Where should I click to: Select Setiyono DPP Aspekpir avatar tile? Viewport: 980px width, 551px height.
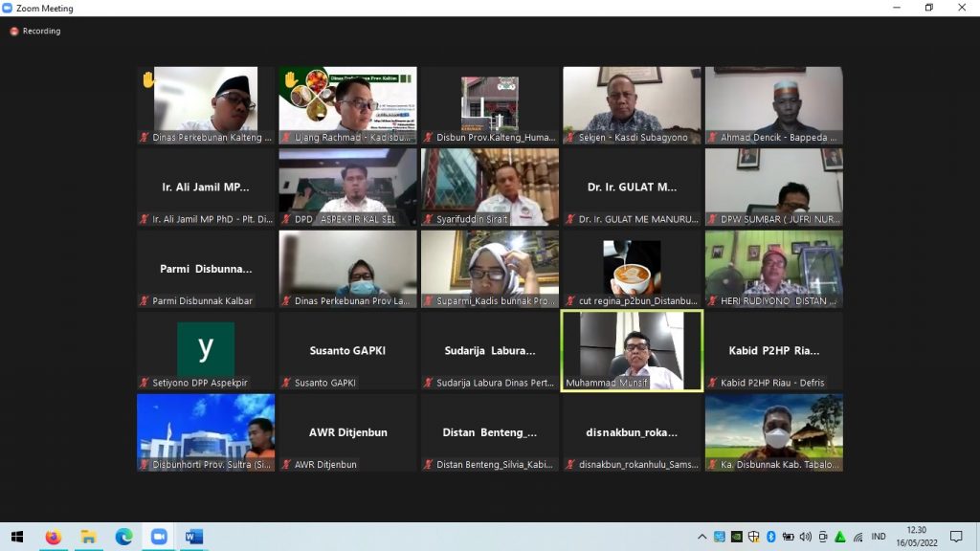coord(206,351)
